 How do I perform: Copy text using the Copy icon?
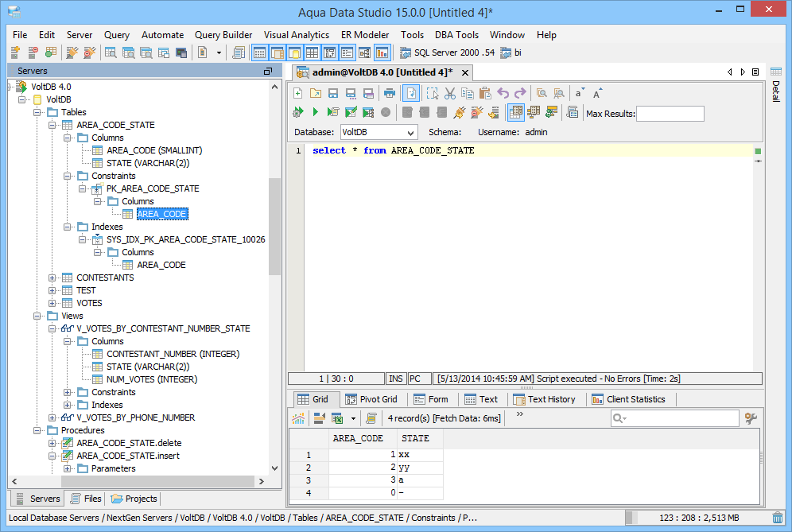[x=468, y=94]
